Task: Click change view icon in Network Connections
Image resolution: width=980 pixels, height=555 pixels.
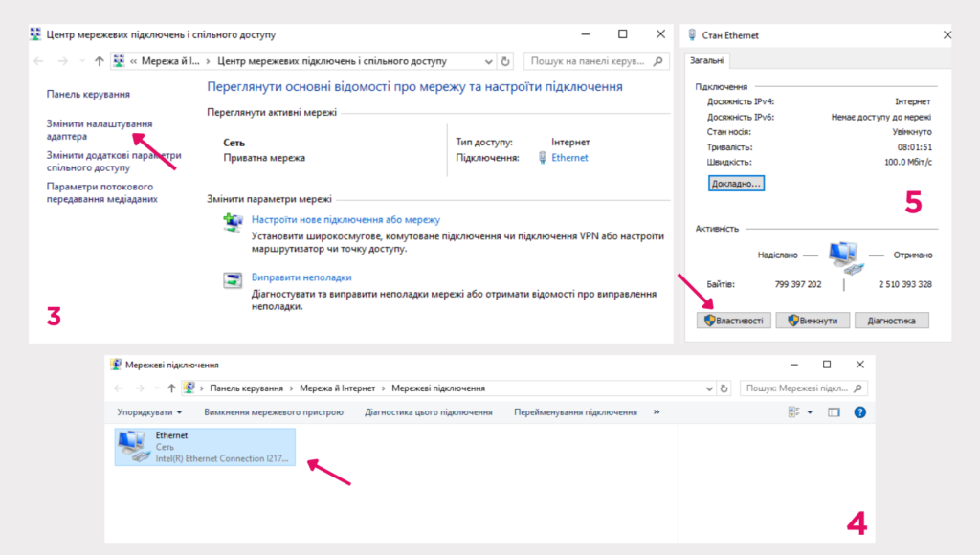Action: 793,411
